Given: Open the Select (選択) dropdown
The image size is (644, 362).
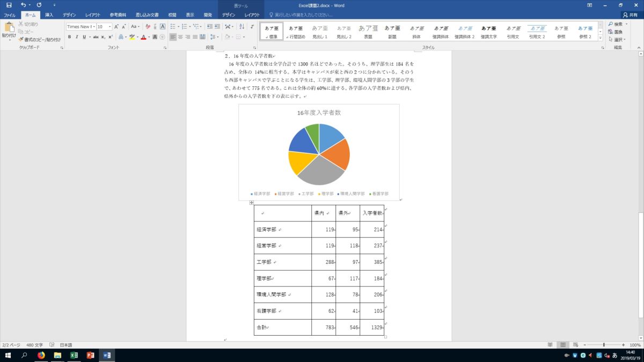Looking at the screenshot, I should [x=617, y=39].
